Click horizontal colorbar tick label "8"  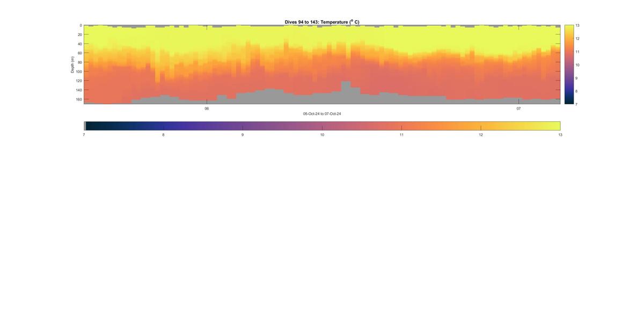(x=163, y=135)
